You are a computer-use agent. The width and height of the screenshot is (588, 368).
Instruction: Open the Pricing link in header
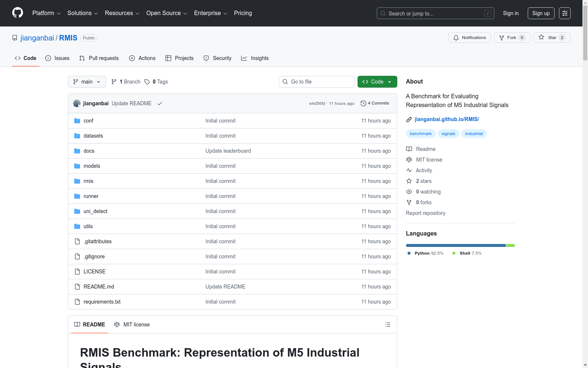pos(243,13)
